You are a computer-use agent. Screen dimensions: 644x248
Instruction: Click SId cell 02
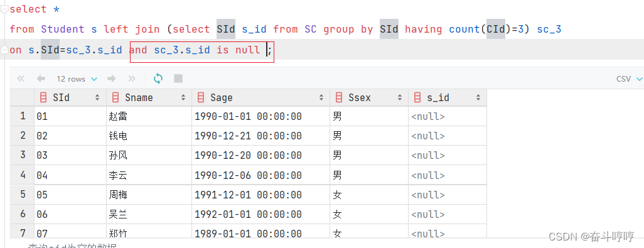[70, 136]
